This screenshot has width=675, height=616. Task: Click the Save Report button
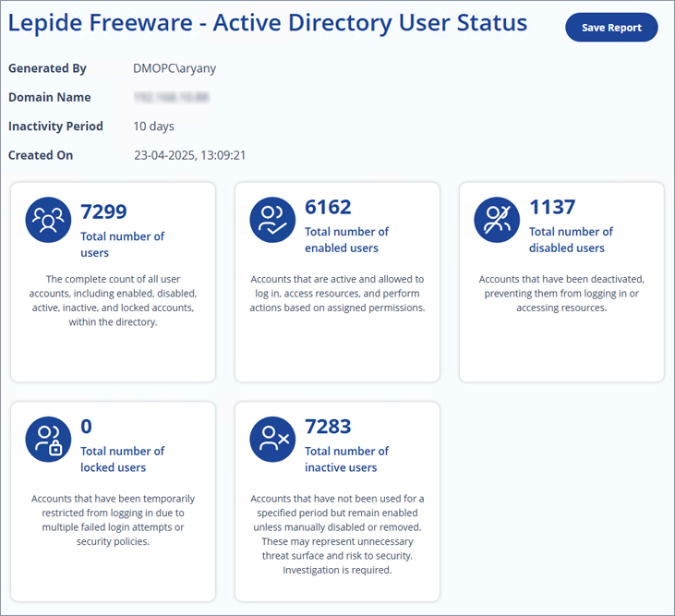point(611,28)
